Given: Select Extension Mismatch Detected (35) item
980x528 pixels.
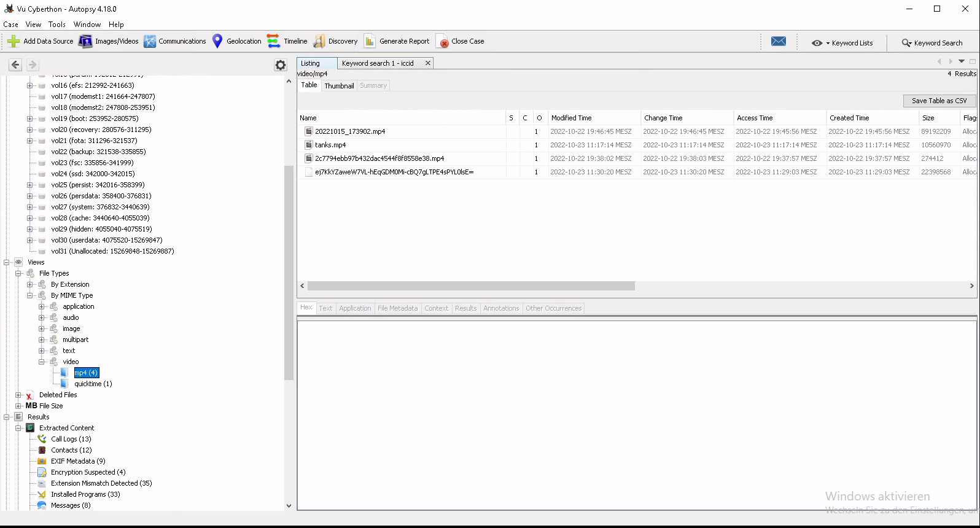Looking at the screenshot, I should [101, 483].
